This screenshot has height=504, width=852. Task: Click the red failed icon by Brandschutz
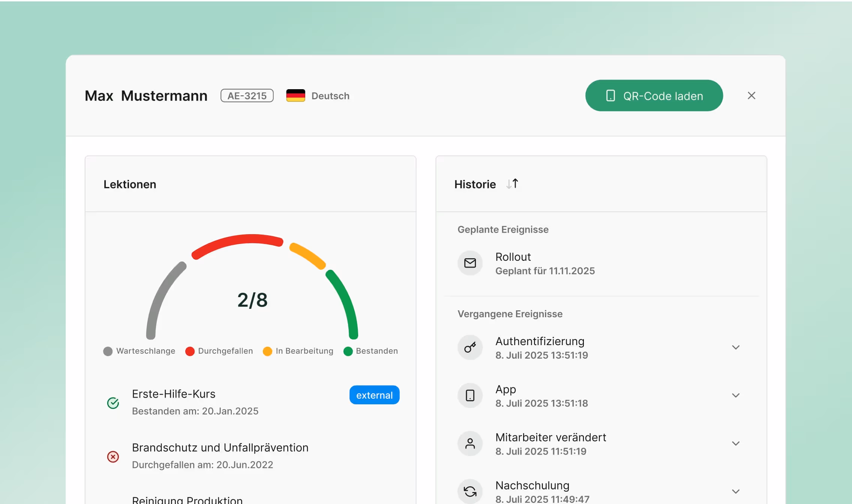[x=113, y=456]
